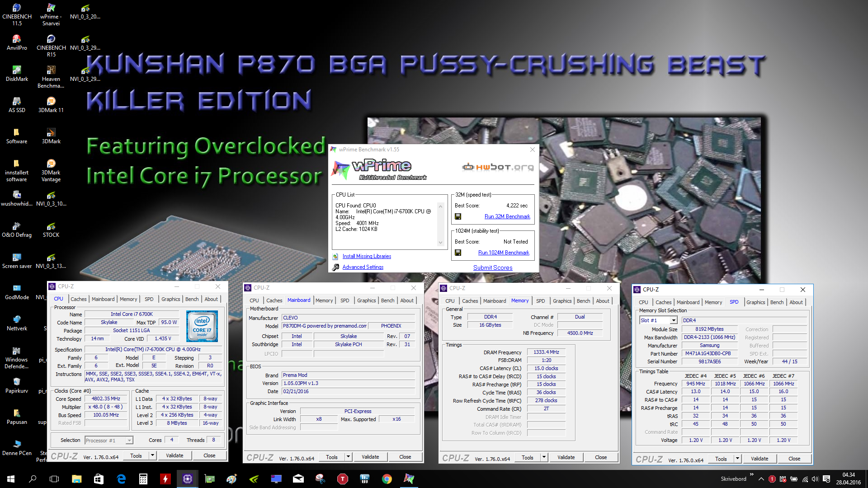The width and height of the screenshot is (868, 488).
Task: Expand the Skrivebord toolbar chevron
Action: 752,474
